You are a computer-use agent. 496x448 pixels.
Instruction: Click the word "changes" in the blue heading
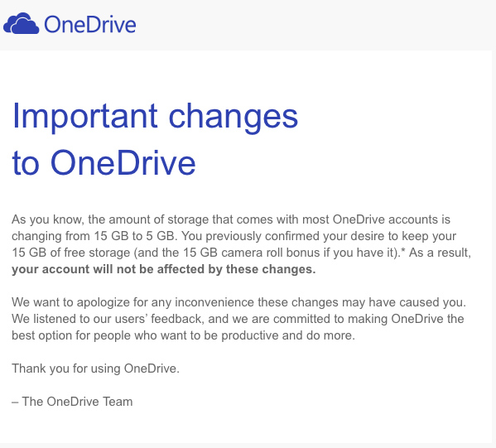click(234, 118)
